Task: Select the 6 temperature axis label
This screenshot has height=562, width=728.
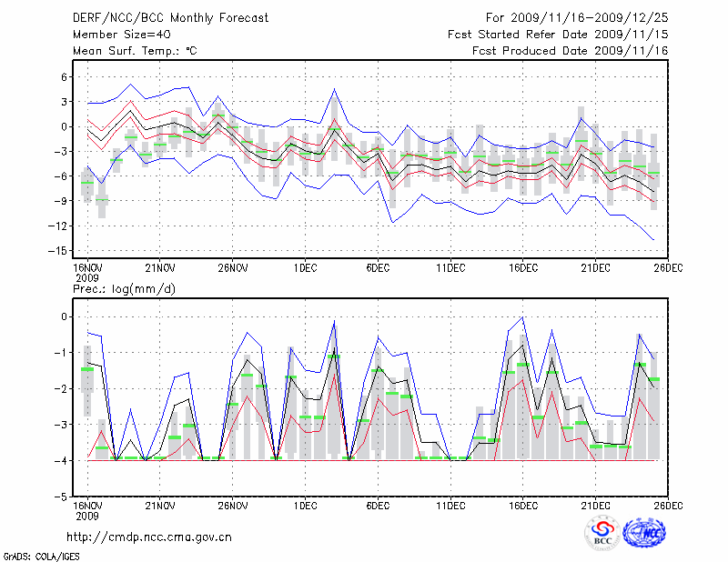Action: click(66, 77)
